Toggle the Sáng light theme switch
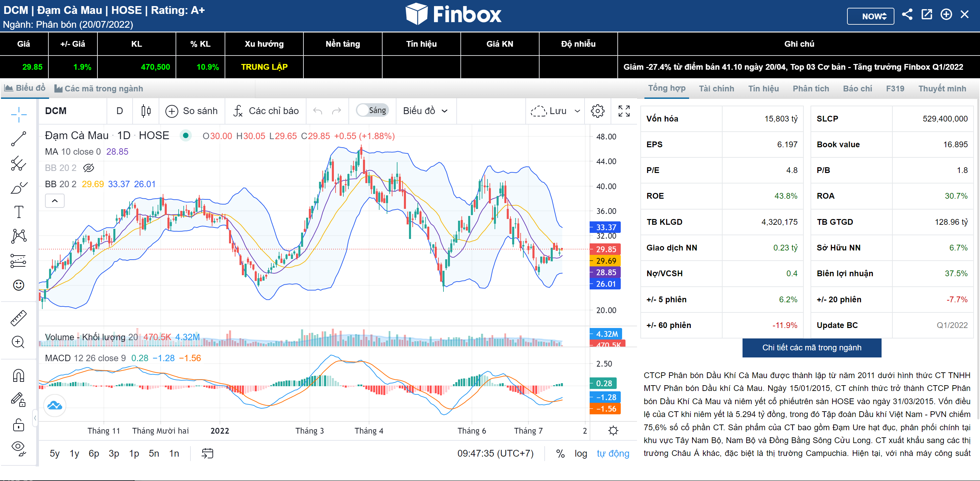Image resolution: width=980 pixels, height=481 pixels. click(372, 110)
